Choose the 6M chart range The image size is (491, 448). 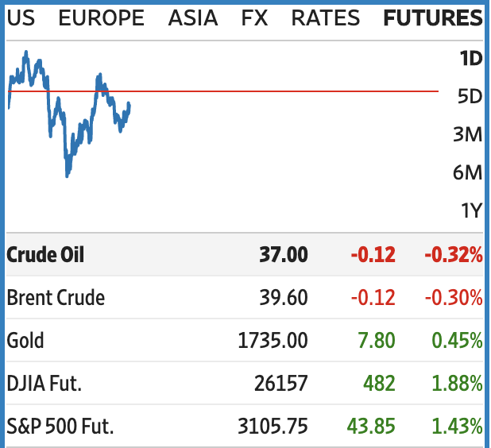click(x=469, y=172)
